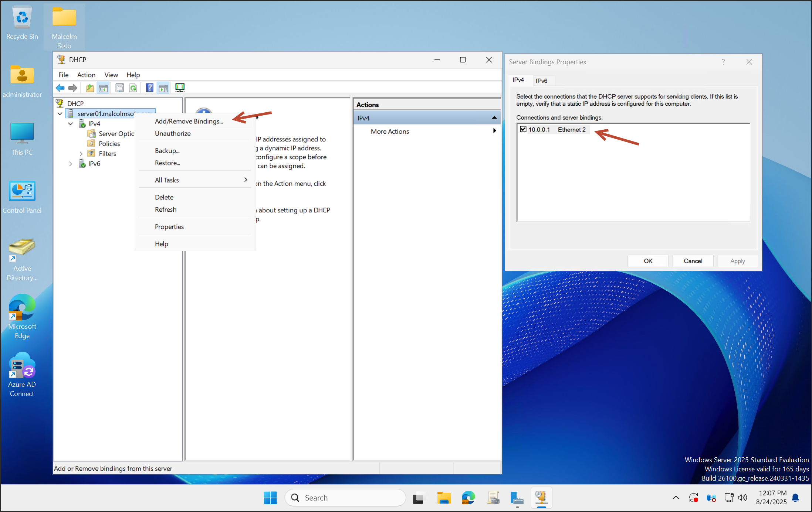Open the Refresh icon in the DHCP toolbar

point(133,88)
